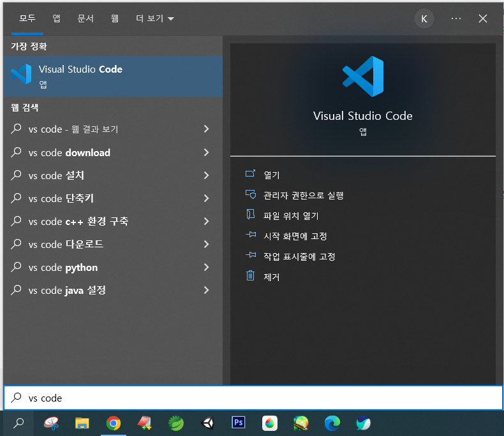Select 열기 to open the app

pyautogui.click(x=271, y=175)
